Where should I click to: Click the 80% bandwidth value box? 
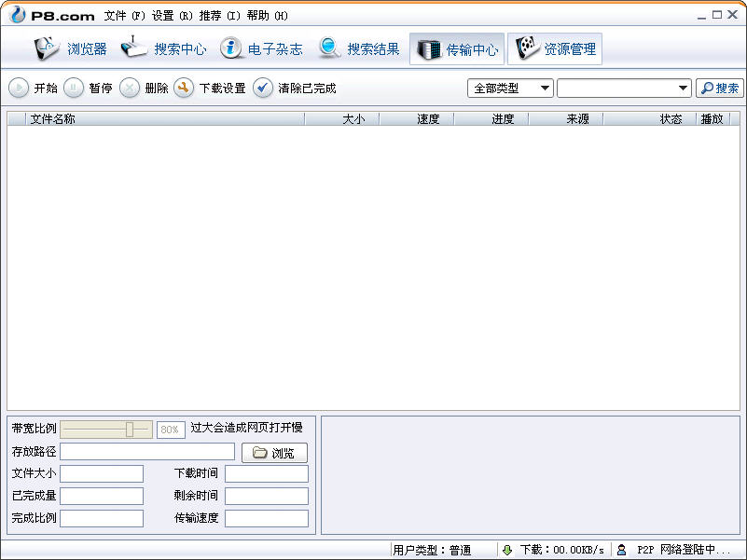[171, 430]
